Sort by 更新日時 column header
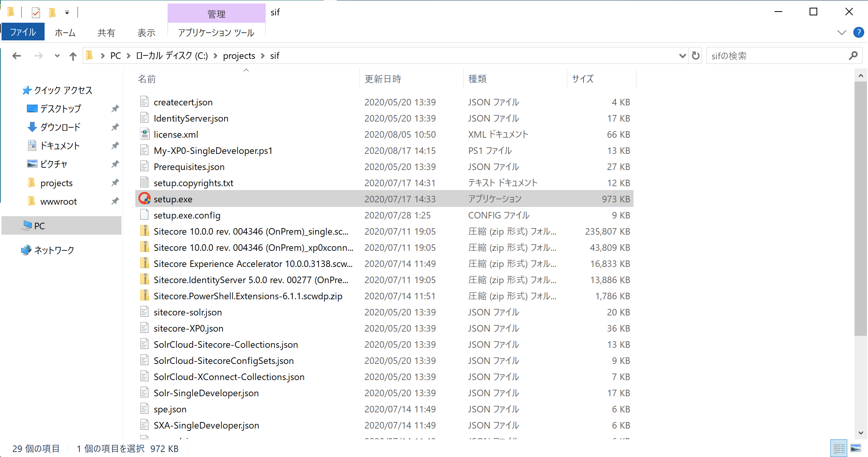Viewport: 868px width, 457px height. click(383, 79)
